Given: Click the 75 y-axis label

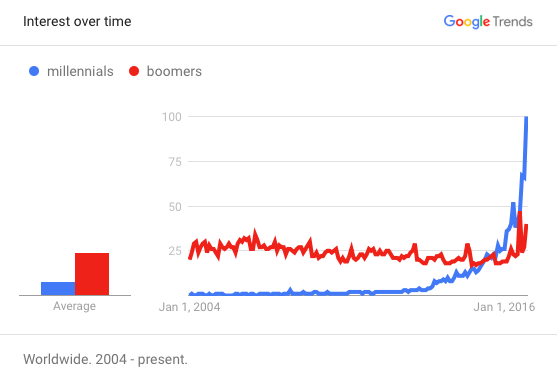Looking at the screenshot, I should 175,162.
